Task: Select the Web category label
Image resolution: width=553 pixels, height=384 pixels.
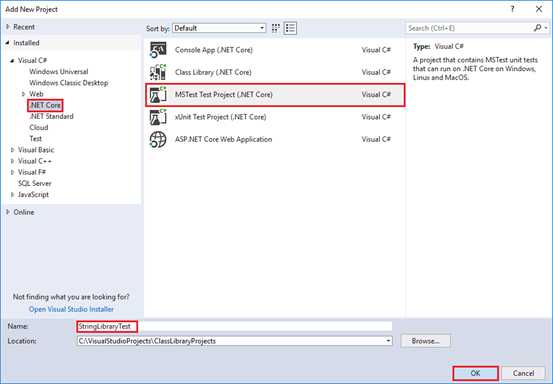Action: pyautogui.click(x=36, y=94)
